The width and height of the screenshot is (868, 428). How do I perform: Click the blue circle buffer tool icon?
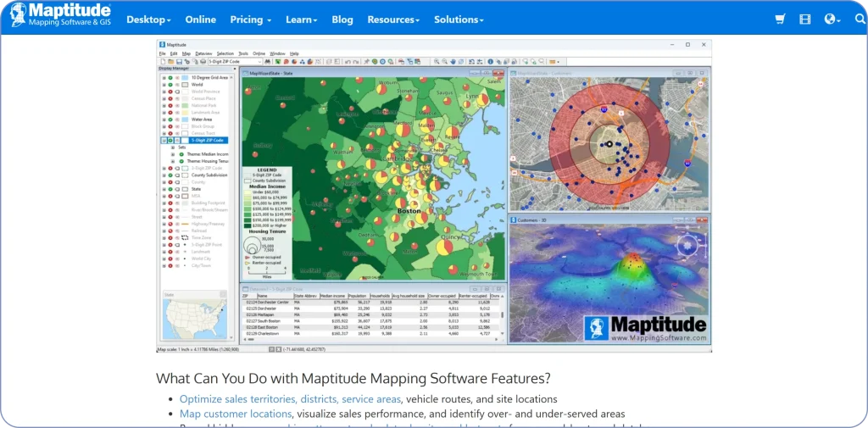point(382,62)
